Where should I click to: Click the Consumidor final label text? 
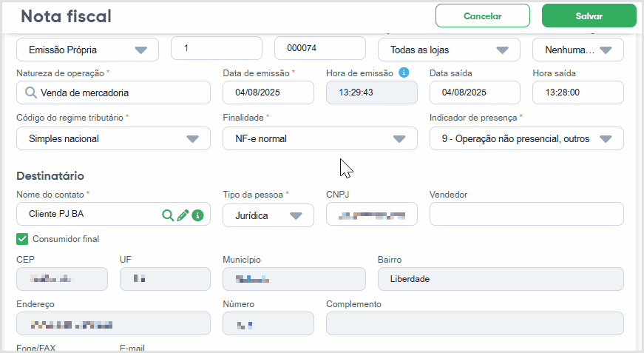(x=66, y=239)
